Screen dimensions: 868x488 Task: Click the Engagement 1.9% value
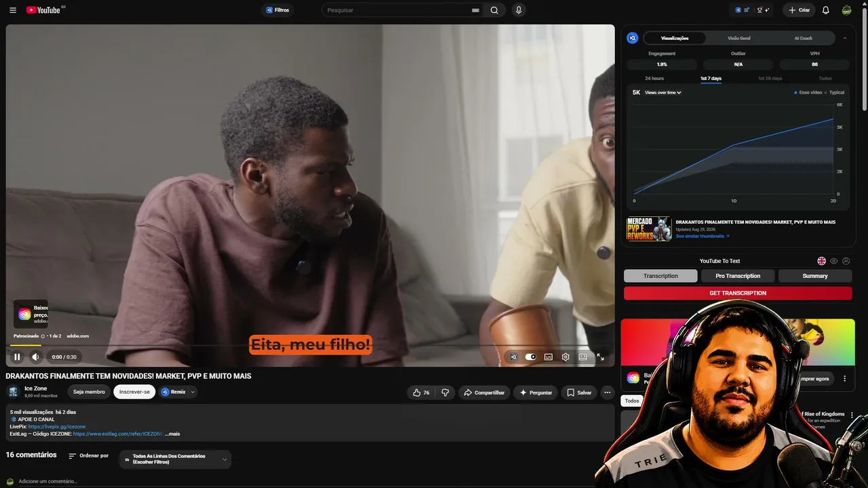pyautogui.click(x=662, y=64)
